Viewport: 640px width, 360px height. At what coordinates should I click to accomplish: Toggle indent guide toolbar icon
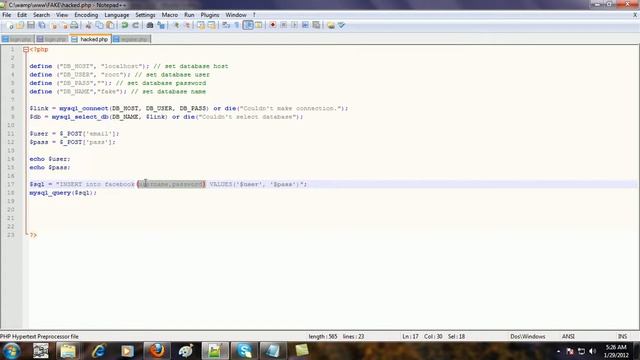tap(248, 25)
